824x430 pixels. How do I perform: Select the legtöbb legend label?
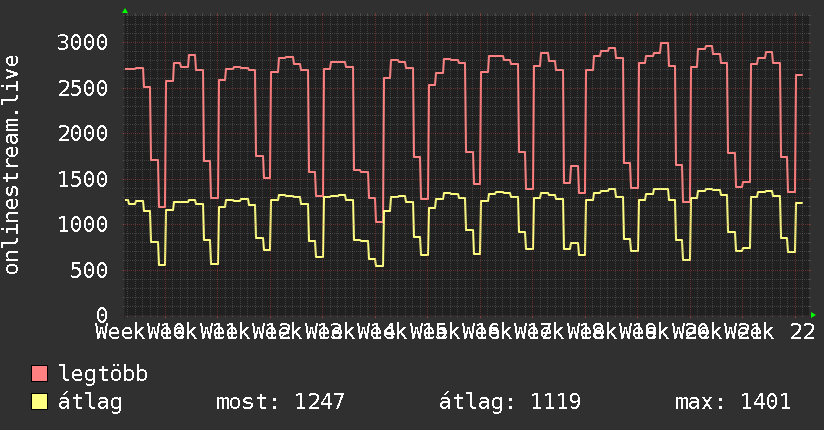tap(103, 373)
